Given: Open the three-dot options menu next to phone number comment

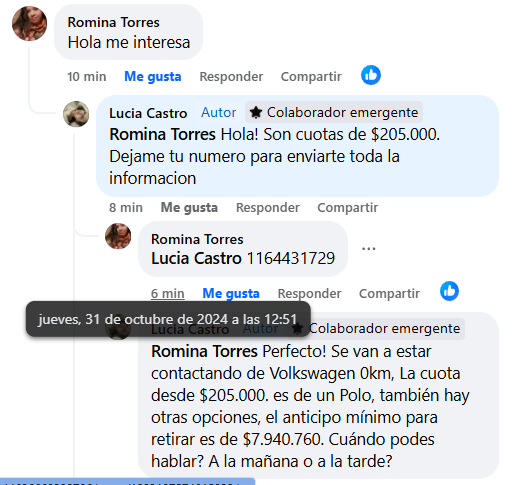Looking at the screenshot, I should 369,249.
